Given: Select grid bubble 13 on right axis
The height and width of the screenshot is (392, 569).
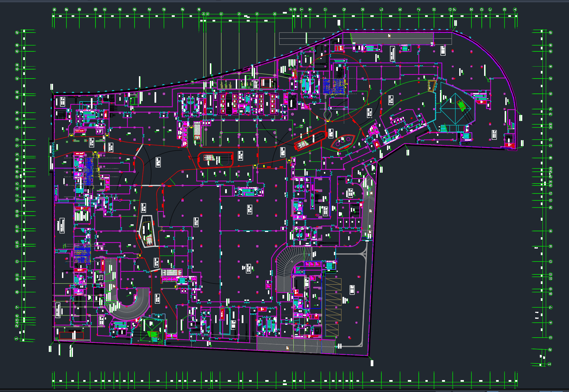Looking at the screenshot, I should pyautogui.click(x=551, y=261).
